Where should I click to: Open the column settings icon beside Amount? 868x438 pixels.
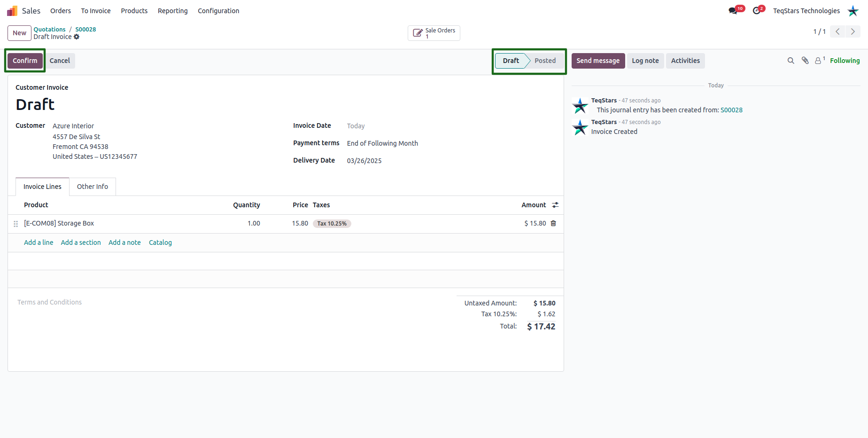tap(555, 205)
